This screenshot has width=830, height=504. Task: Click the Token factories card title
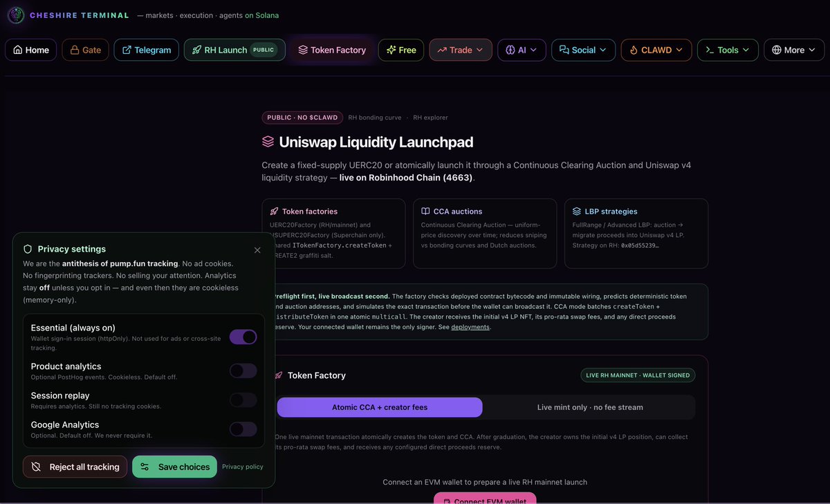[310, 212]
